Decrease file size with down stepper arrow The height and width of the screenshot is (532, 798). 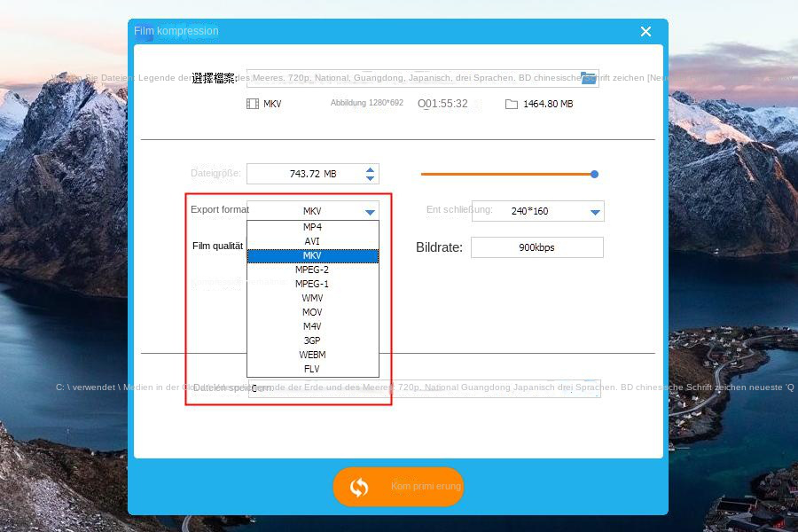click(370, 178)
